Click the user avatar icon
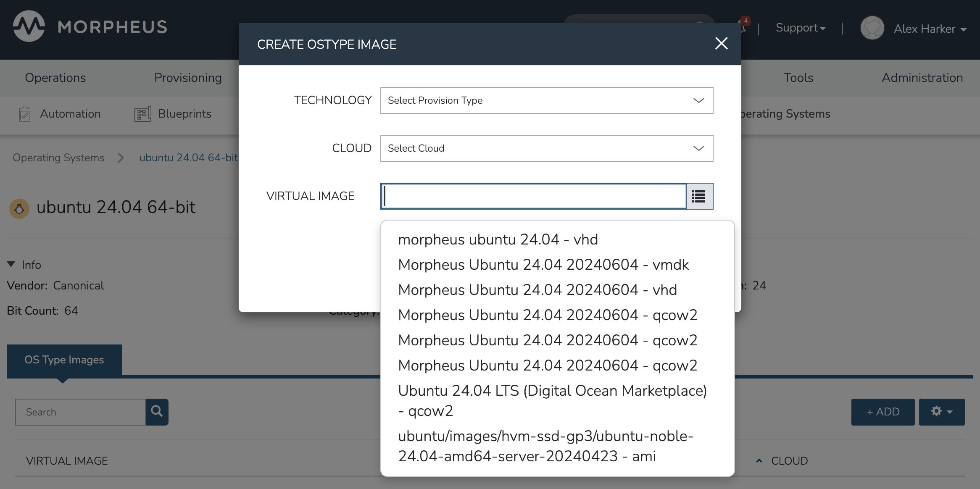The width and height of the screenshot is (980, 489). (872, 28)
